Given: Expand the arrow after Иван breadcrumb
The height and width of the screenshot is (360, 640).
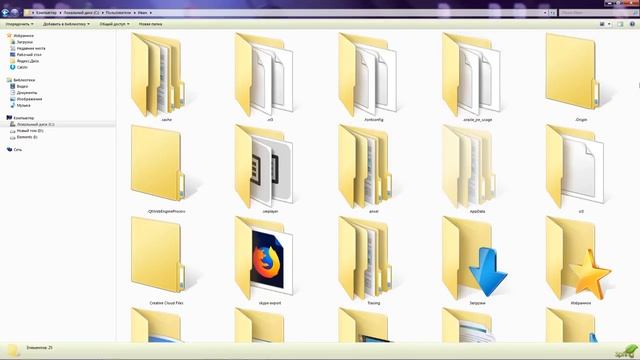Looking at the screenshot, I should pos(150,13).
